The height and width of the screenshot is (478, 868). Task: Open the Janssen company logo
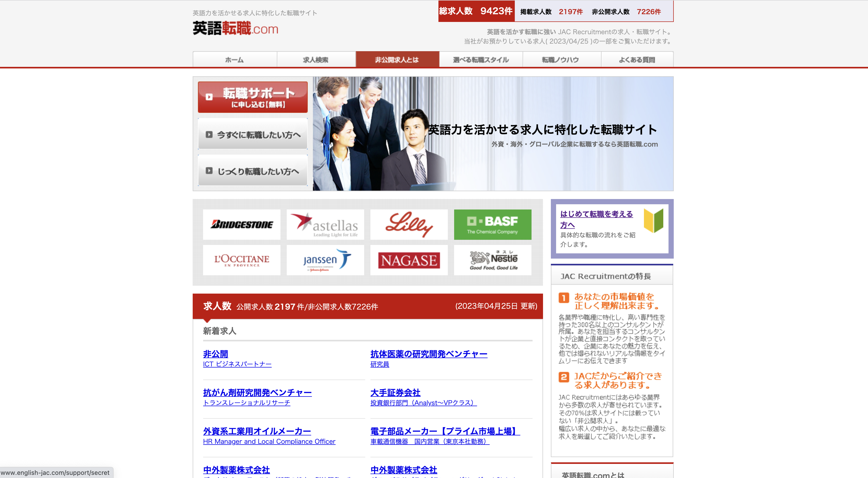click(325, 260)
